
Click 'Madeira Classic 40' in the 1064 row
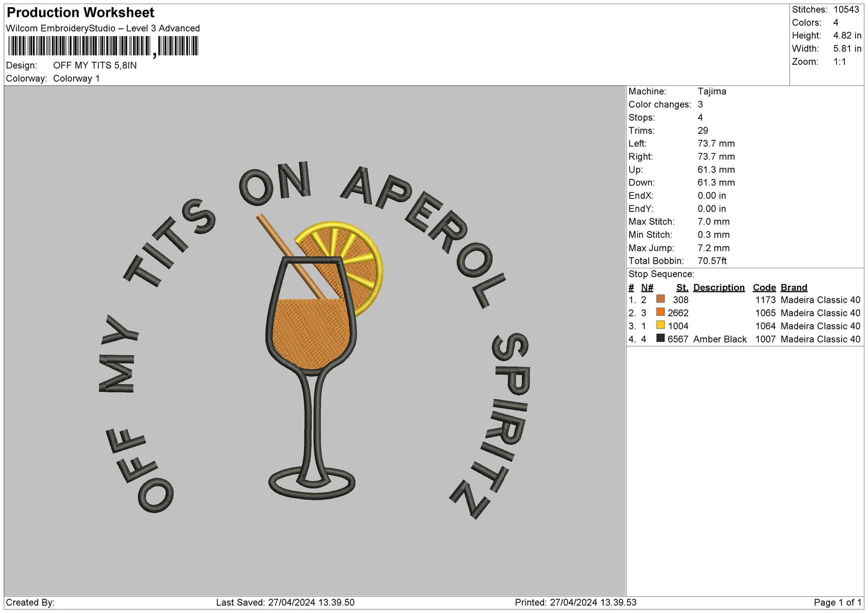[x=820, y=326]
